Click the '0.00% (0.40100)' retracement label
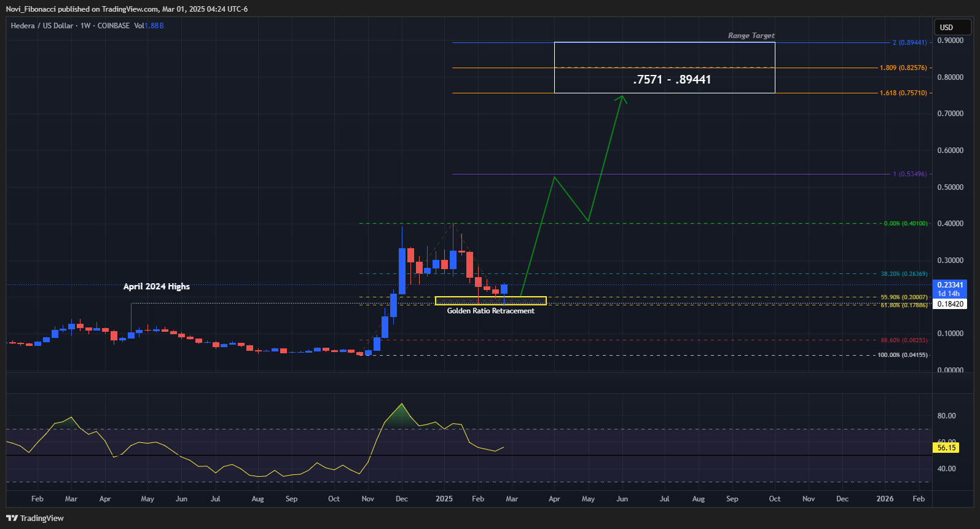The height and width of the screenshot is (529, 980). click(906, 224)
